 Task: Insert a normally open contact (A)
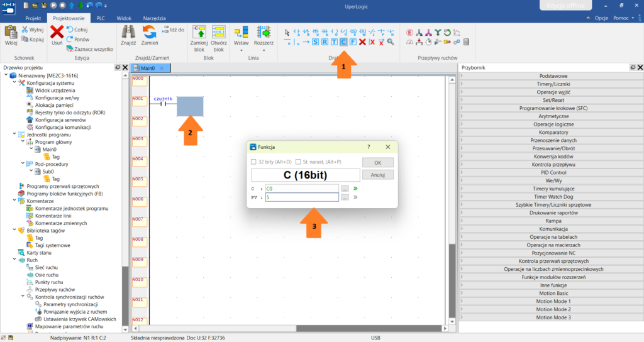(x=297, y=32)
